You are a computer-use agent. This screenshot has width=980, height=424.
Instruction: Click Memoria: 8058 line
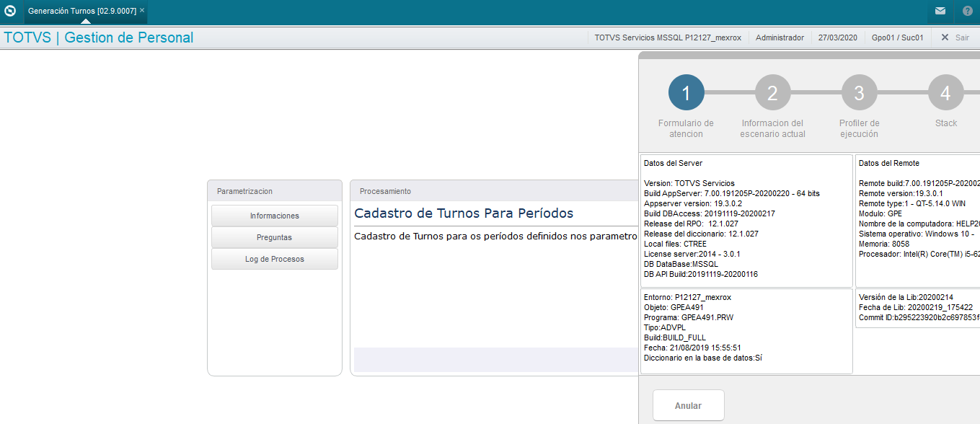[x=884, y=244]
